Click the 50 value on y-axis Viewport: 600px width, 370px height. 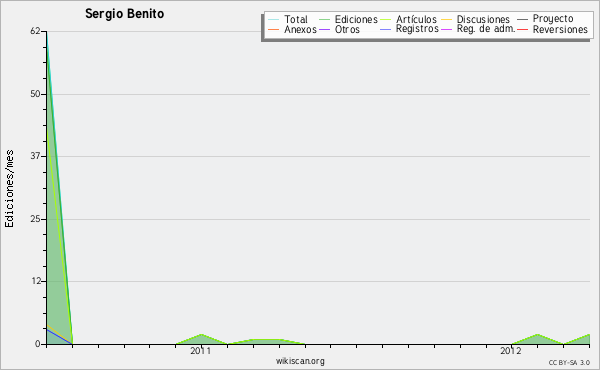(35, 94)
